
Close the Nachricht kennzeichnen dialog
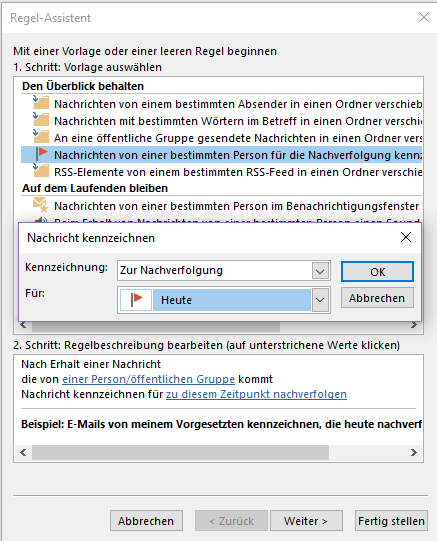pos(406,237)
